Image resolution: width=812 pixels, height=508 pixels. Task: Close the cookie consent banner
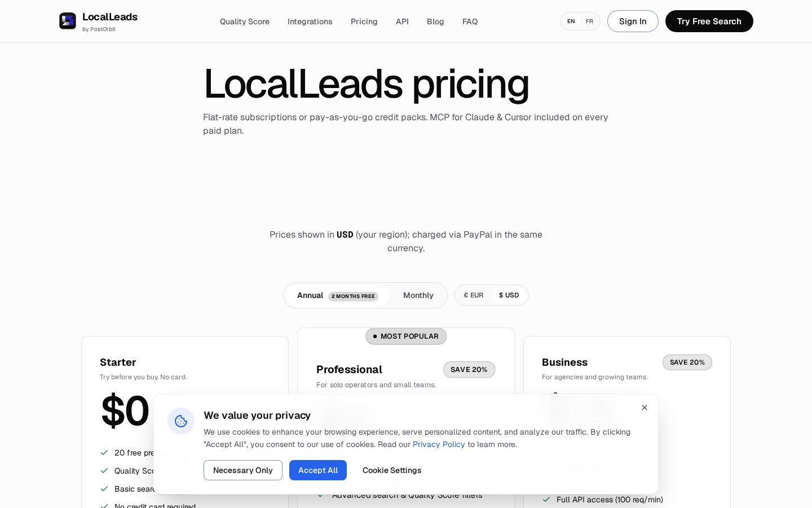tap(645, 408)
